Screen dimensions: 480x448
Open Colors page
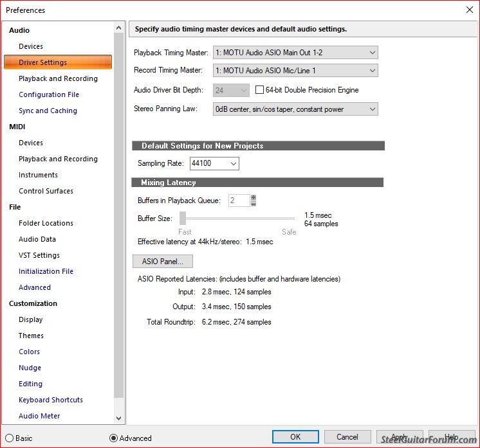tap(29, 352)
